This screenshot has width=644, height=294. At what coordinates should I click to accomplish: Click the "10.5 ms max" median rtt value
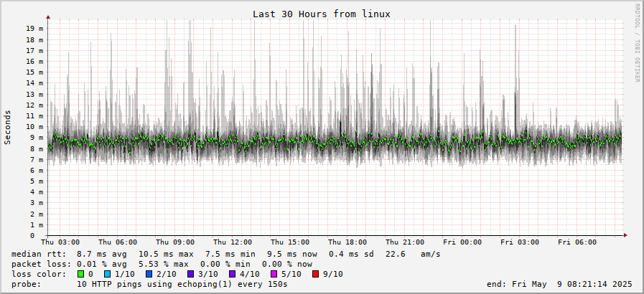166,255
